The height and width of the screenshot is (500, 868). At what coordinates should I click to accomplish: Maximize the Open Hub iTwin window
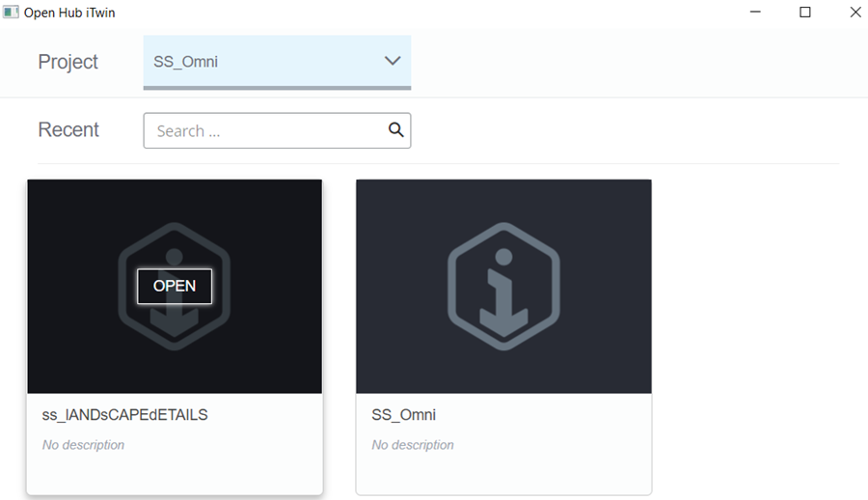(x=805, y=12)
